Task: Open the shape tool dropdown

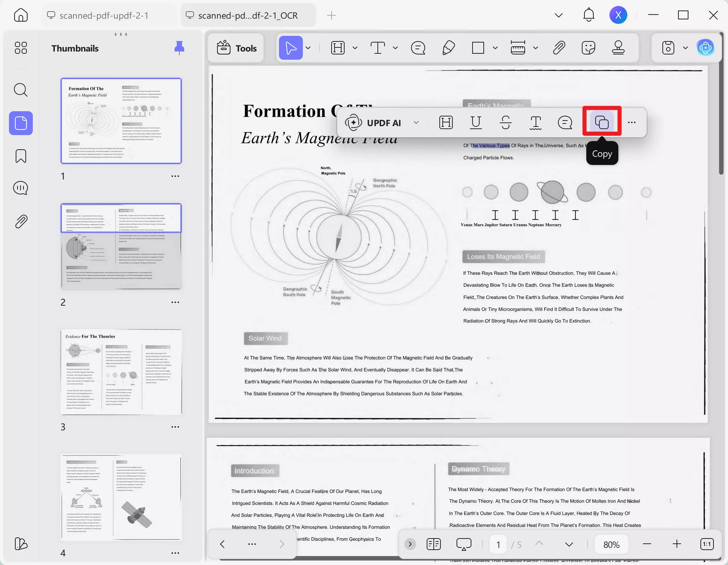Action: (x=495, y=48)
